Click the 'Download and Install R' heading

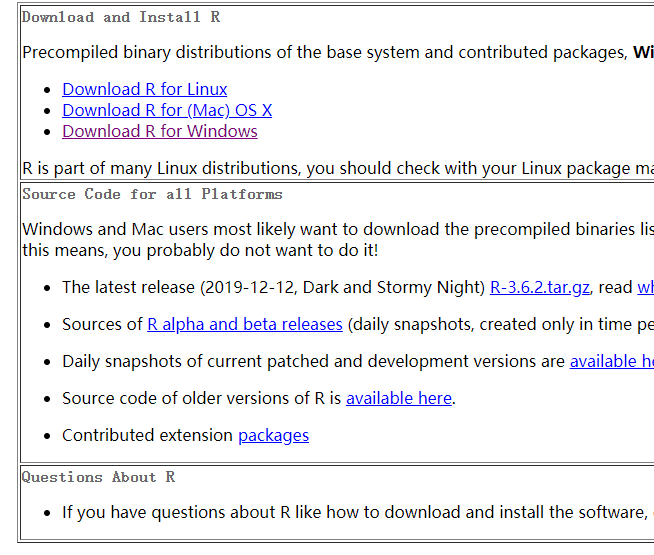[121, 17]
